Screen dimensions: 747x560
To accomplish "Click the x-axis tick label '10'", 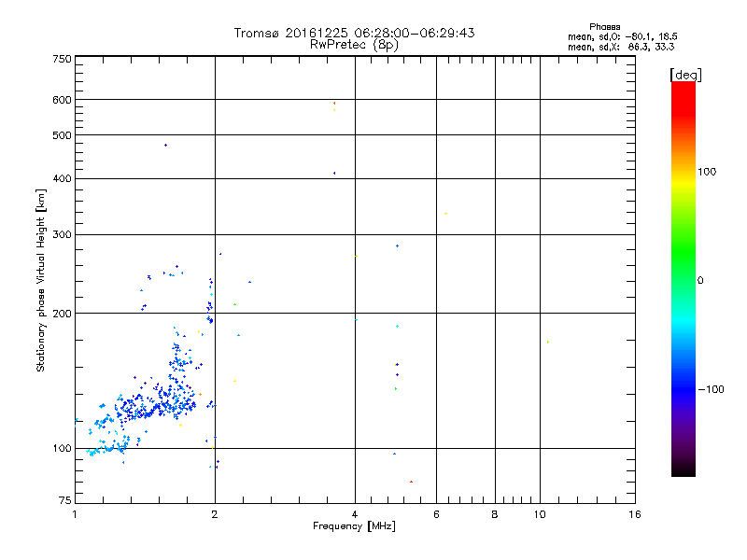I will click(540, 514).
